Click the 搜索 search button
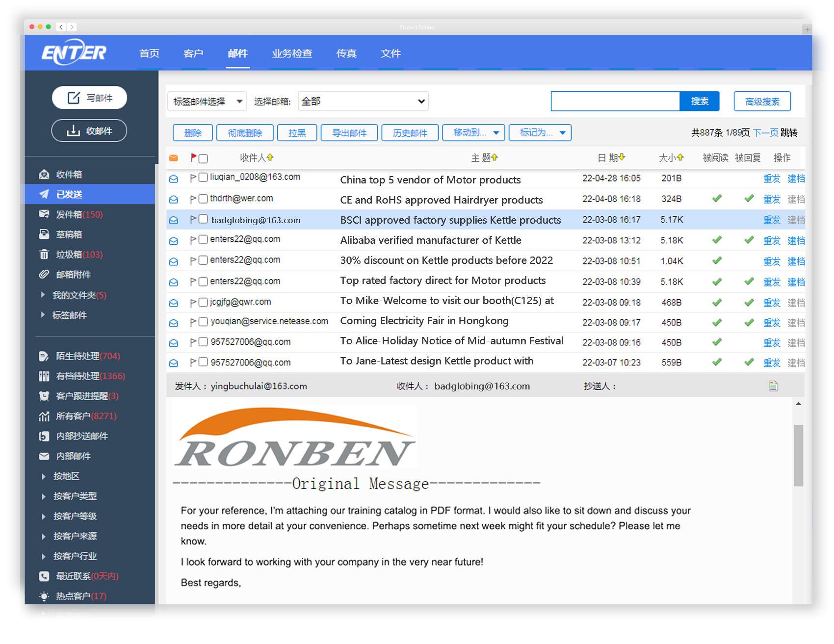 point(700,101)
